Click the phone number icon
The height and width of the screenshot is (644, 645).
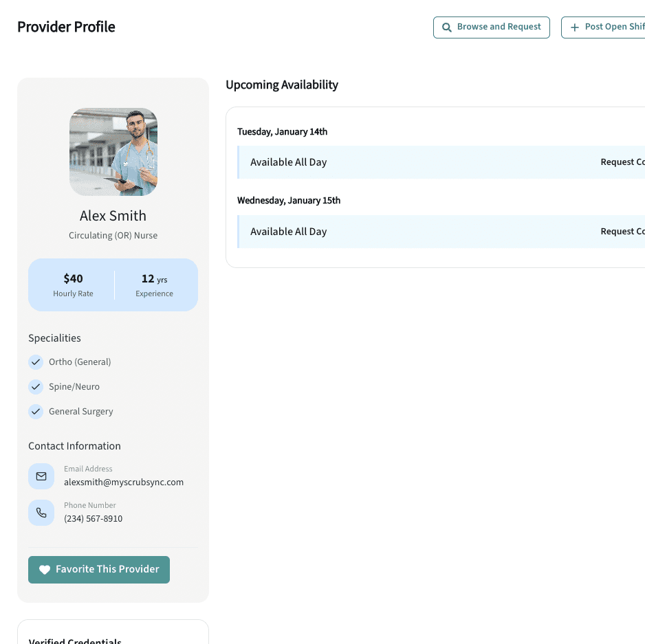pyautogui.click(x=41, y=513)
